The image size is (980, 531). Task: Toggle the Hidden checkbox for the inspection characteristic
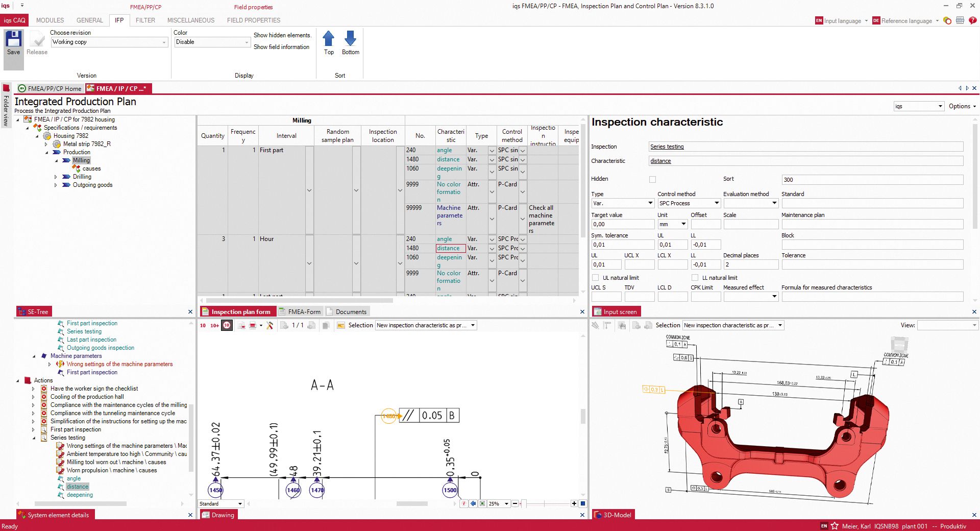coord(652,179)
